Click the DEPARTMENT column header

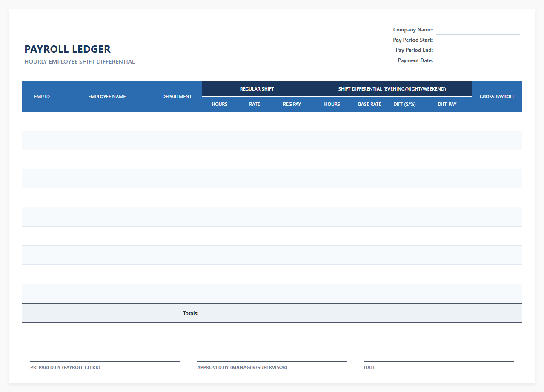coord(177,97)
